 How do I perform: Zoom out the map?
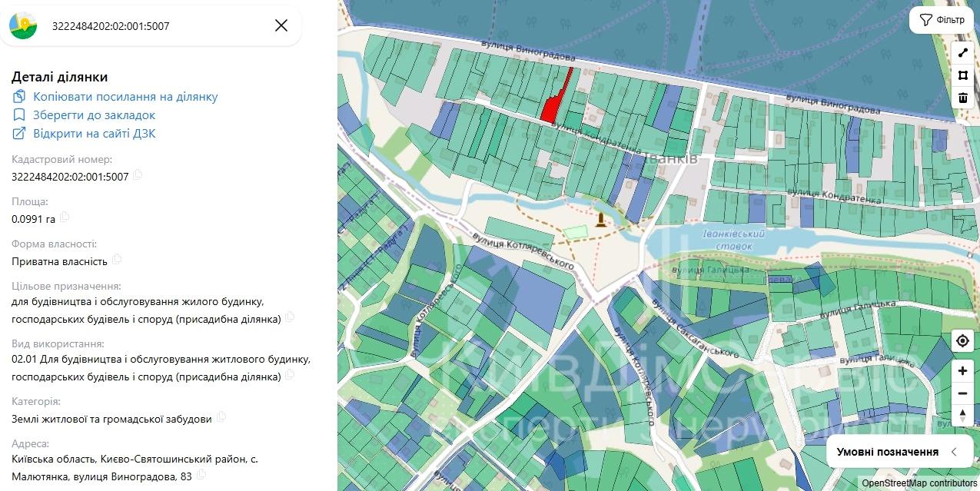(962, 393)
